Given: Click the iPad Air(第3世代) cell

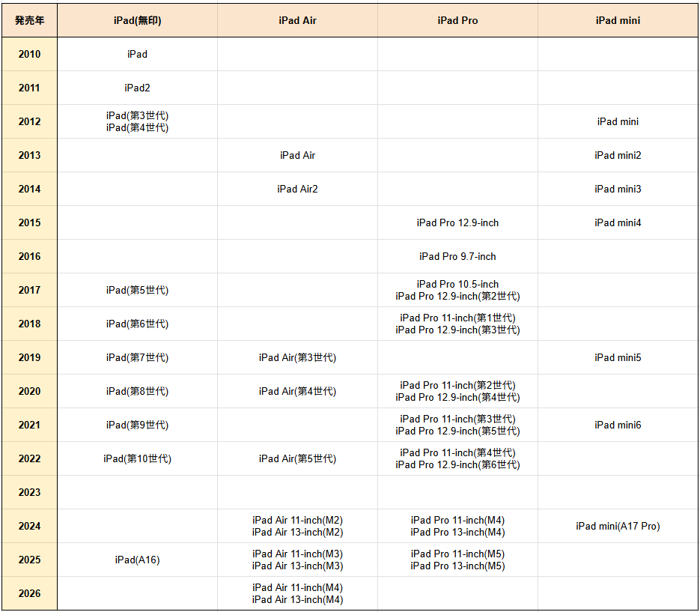Looking at the screenshot, I should pos(297,357).
